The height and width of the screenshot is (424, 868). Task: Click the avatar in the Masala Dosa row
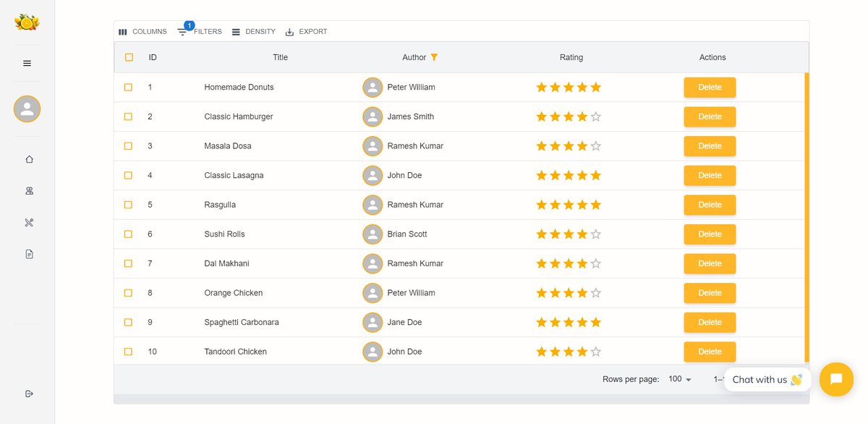pos(373,146)
